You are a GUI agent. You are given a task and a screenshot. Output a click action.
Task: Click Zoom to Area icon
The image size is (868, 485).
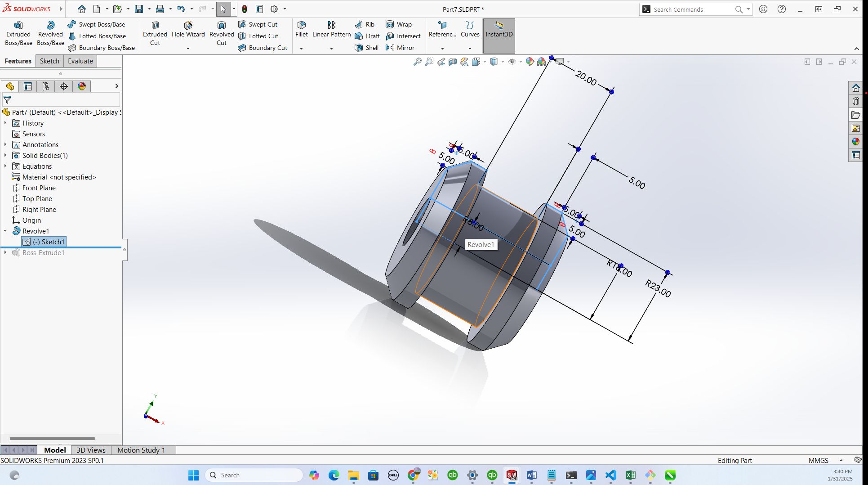pos(429,62)
